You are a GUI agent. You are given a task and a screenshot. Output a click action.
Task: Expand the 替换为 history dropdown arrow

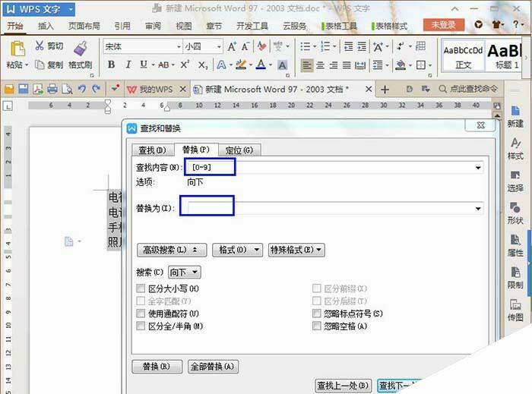point(478,208)
